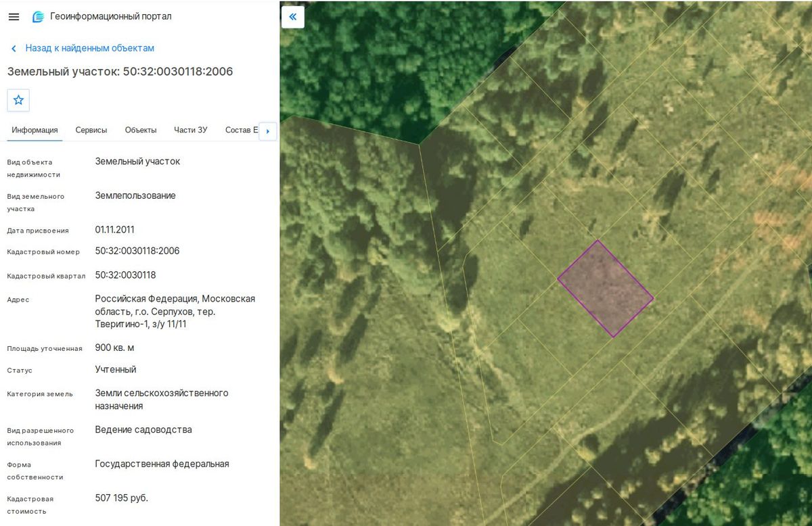Click the Геоинформационный портал title
This screenshot has width=812, height=526.
click(111, 16)
